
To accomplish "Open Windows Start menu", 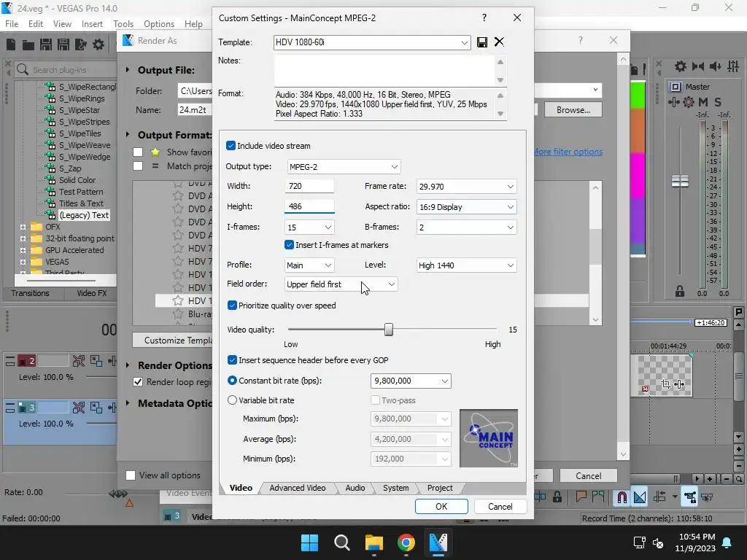I will [309, 542].
